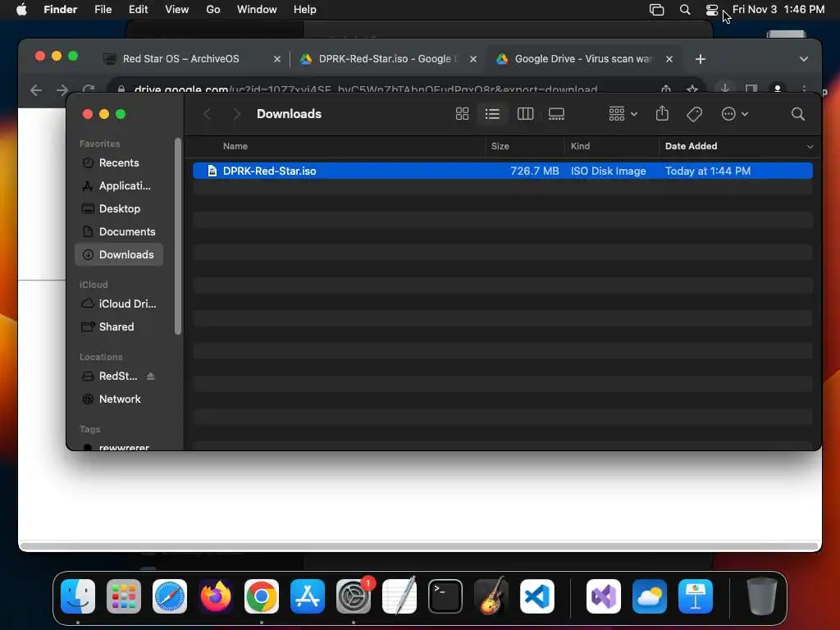Open the Window menu

(257, 10)
